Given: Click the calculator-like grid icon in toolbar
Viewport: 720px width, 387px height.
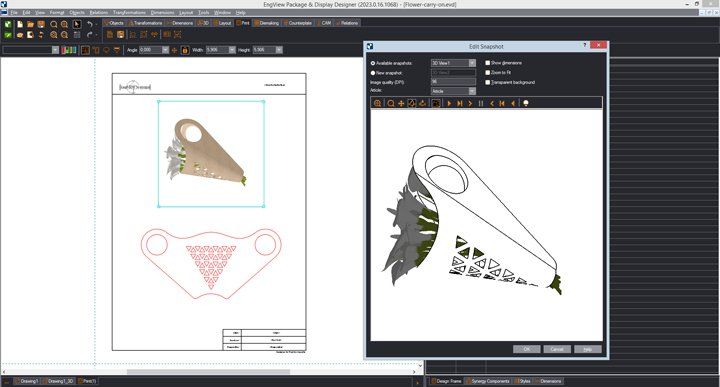Looking at the screenshot, I should tap(77, 35).
